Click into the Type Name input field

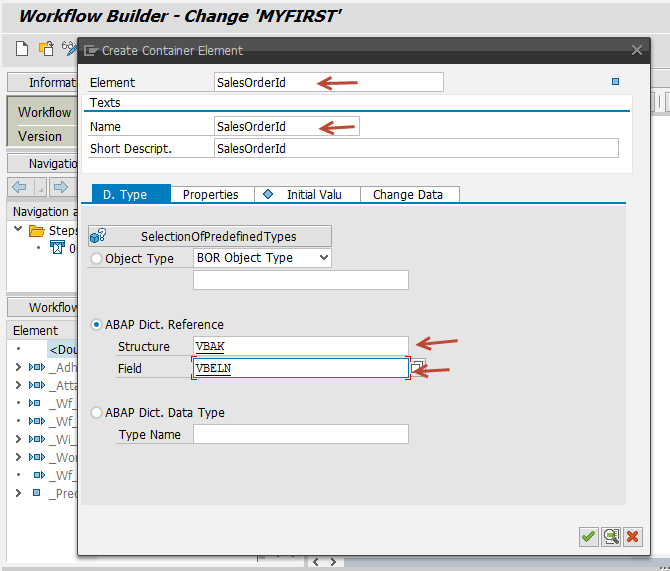tap(300, 434)
